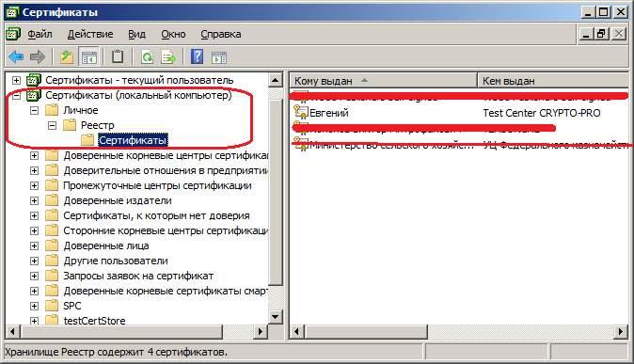Screen dimensions: 634x364
Task: Sort by Кому выдан column header
Action: click(383, 81)
